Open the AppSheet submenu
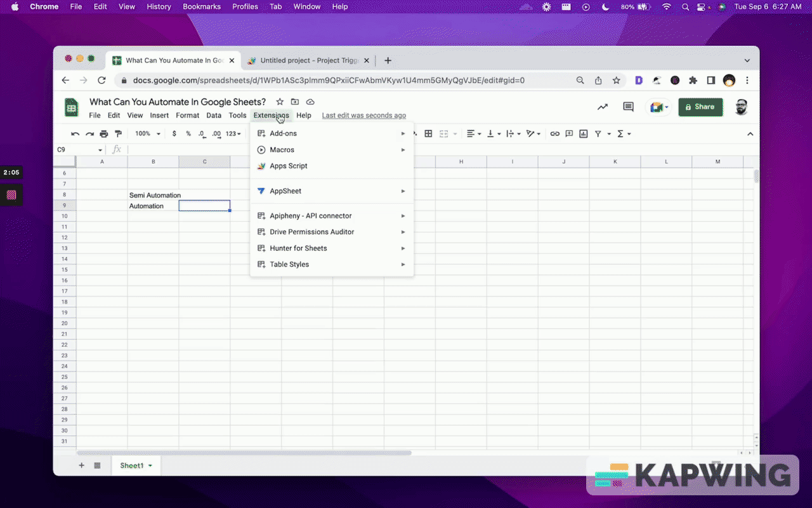The height and width of the screenshot is (508, 812). click(332, 191)
